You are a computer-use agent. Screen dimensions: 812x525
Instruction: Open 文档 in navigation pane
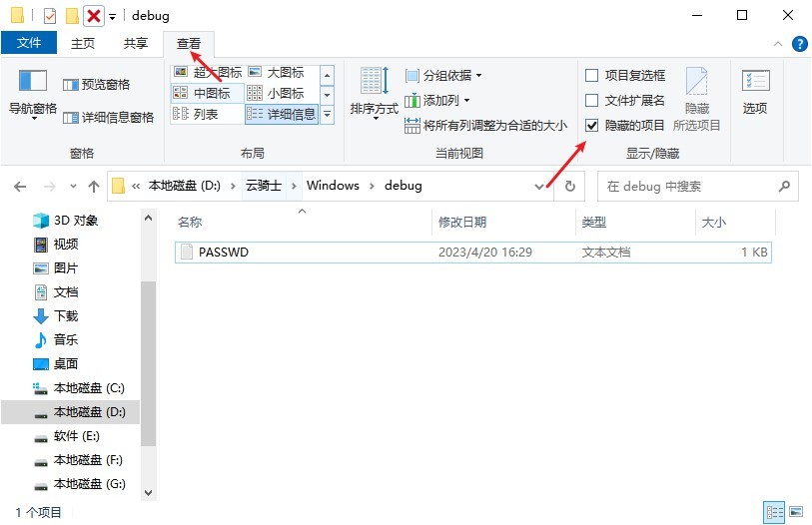click(x=57, y=292)
